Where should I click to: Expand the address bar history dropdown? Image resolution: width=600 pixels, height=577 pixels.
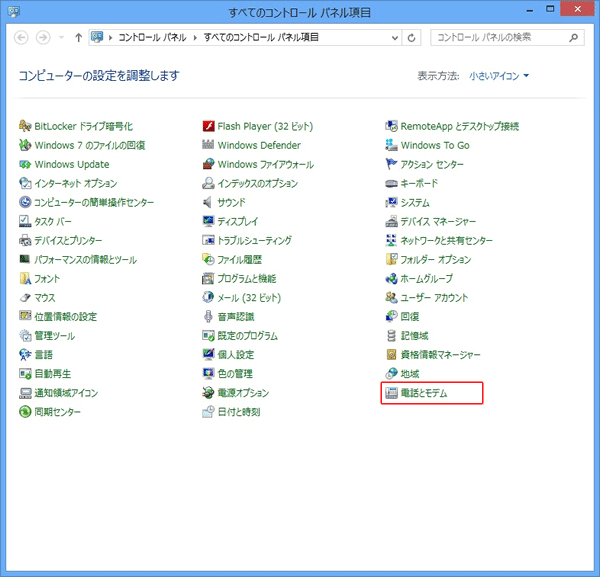tap(395, 37)
